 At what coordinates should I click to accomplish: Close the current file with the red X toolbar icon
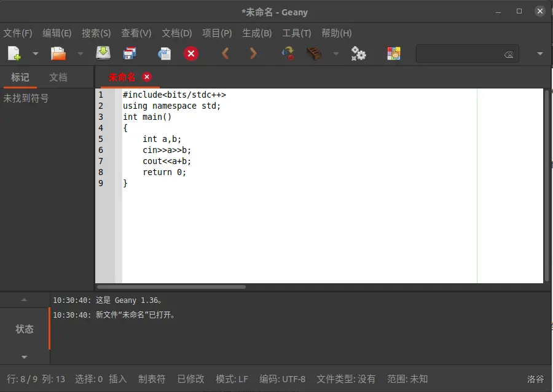point(191,54)
